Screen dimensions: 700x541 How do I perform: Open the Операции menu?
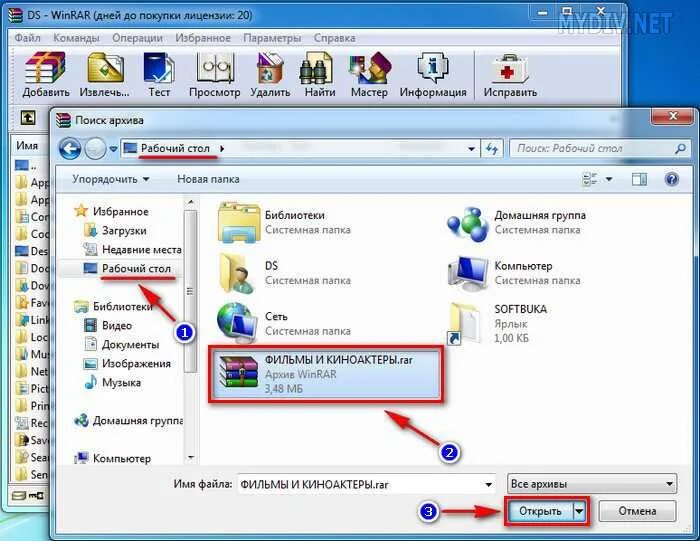pos(138,38)
